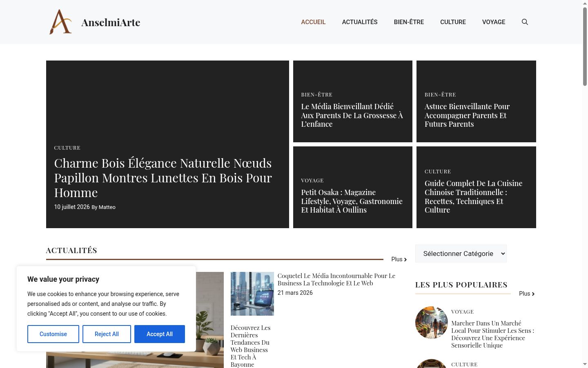This screenshot has width=588, height=368.
Task: Open Marcher Dans Un Marché Local article
Action: pyautogui.click(x=492, y=334)
